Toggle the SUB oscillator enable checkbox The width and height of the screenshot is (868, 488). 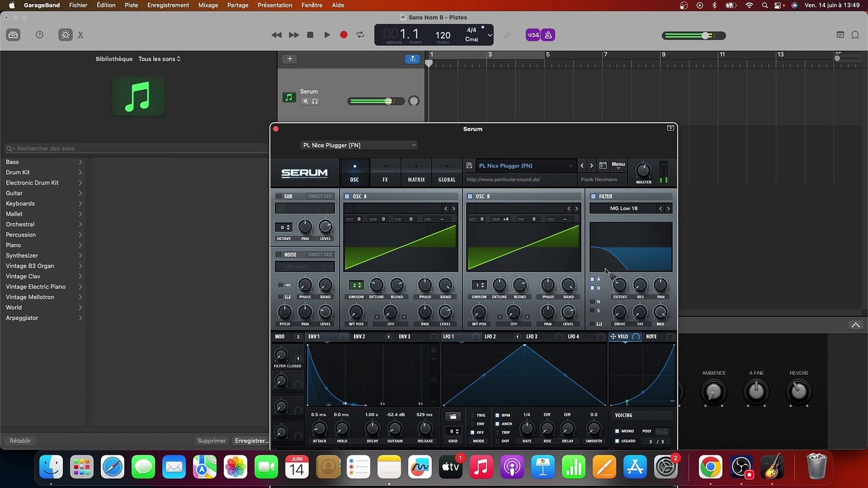pyautogui.click(x=279, y=197)
